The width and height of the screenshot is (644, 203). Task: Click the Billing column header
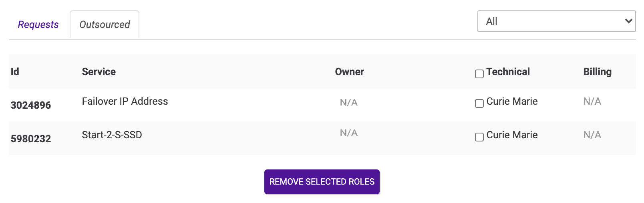[x=597, y=72]
